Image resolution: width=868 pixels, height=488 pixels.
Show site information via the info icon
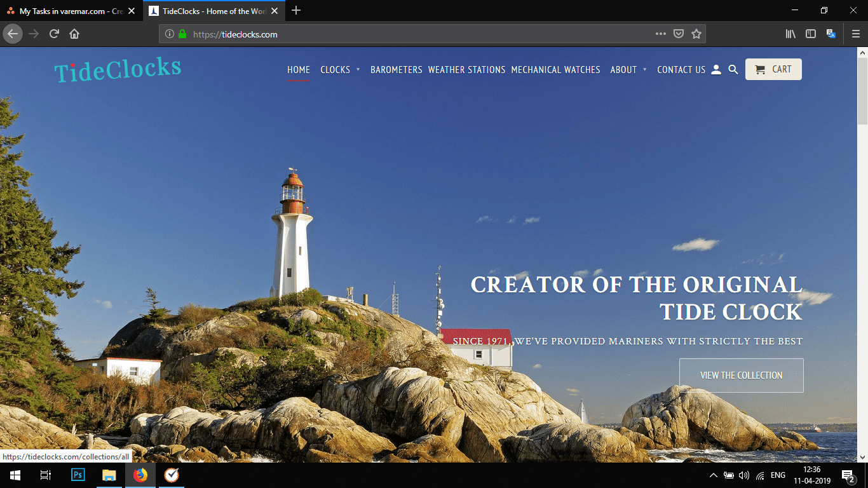170,34
